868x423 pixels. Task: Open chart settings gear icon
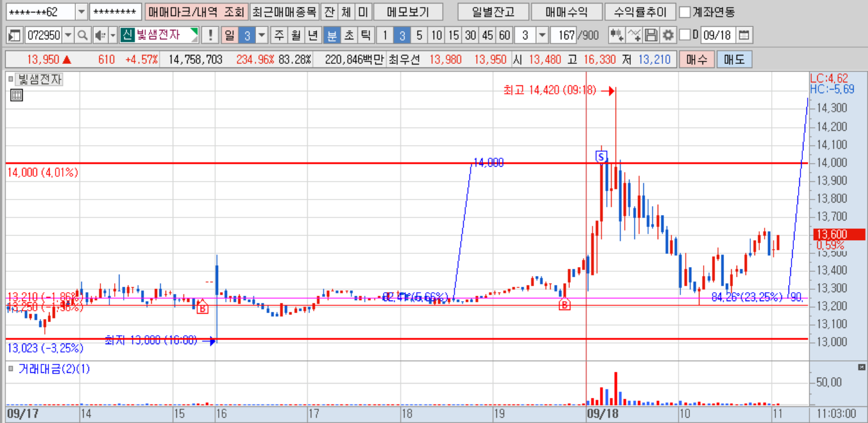pyautogui.click(x=668, y=35)
